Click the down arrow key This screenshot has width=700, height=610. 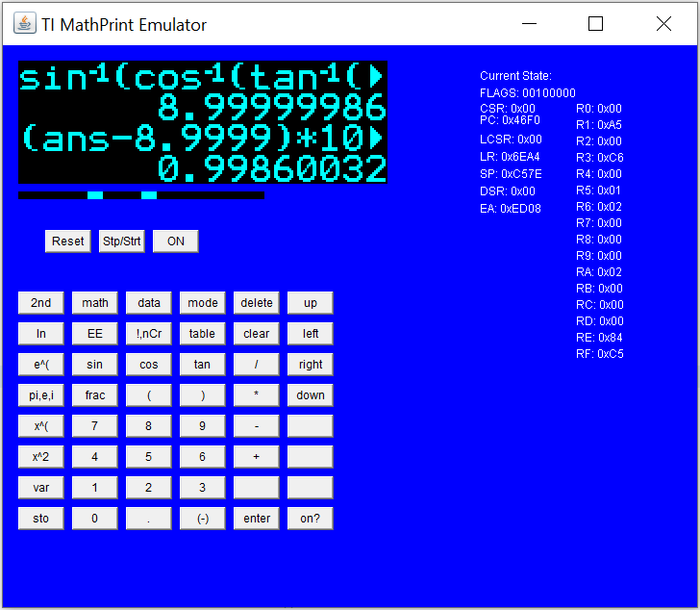pos(311,395)
